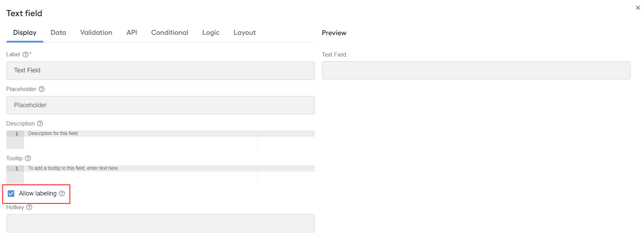The height and width of the screenshot is (237, 644).
Task: Close the Text field dialog
Action: click(638, 8)
